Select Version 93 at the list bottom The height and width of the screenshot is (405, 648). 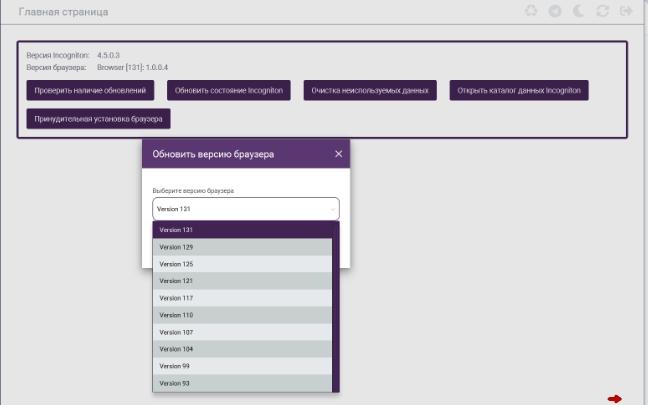point(242,383)
